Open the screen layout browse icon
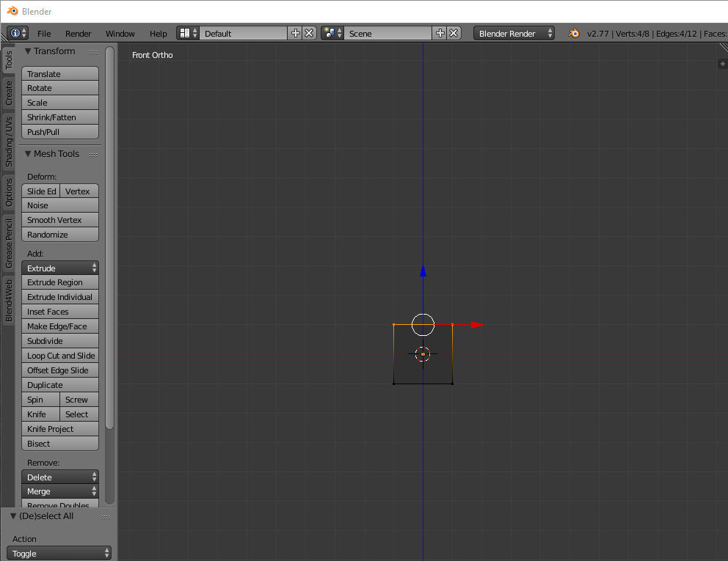Image resolution: width=728 pixels, height=561 pixels. pyautogui.click(x=188, y=34)
